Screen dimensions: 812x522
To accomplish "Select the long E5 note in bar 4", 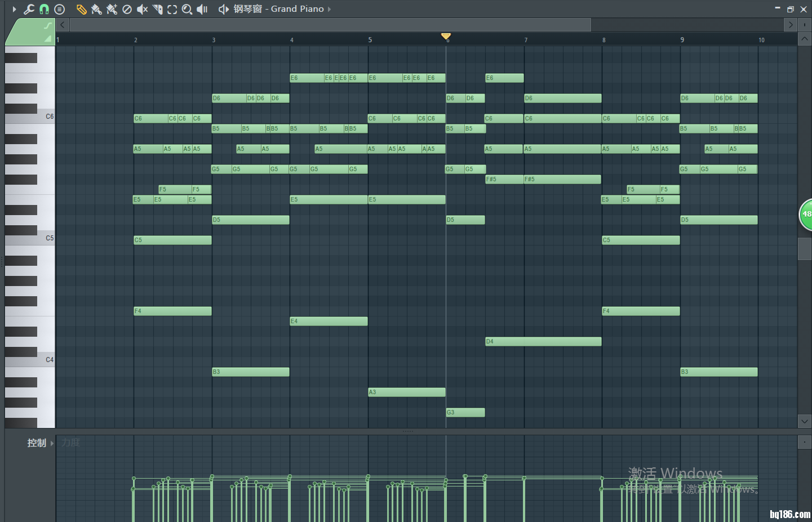I will click(x=329, y=199).
